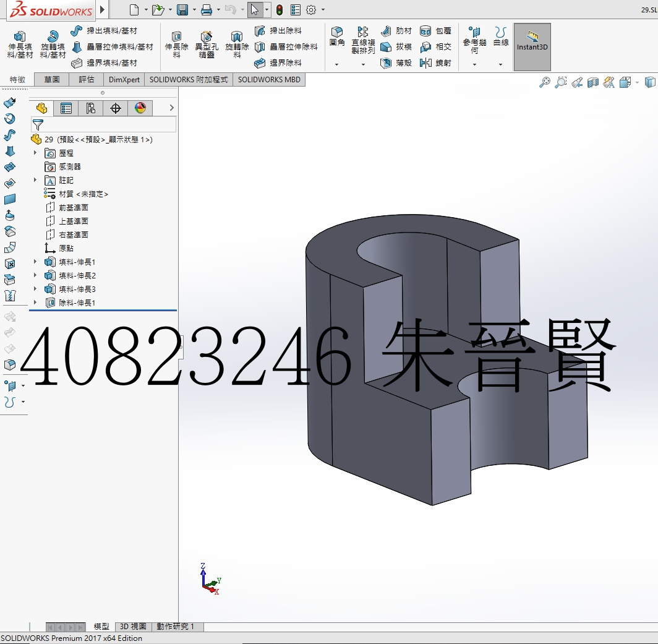Click Lofted Boss/Base (疊層拉伸填料/基材)
This screenshot has height=644, width=658.
(x=112, y=46)
